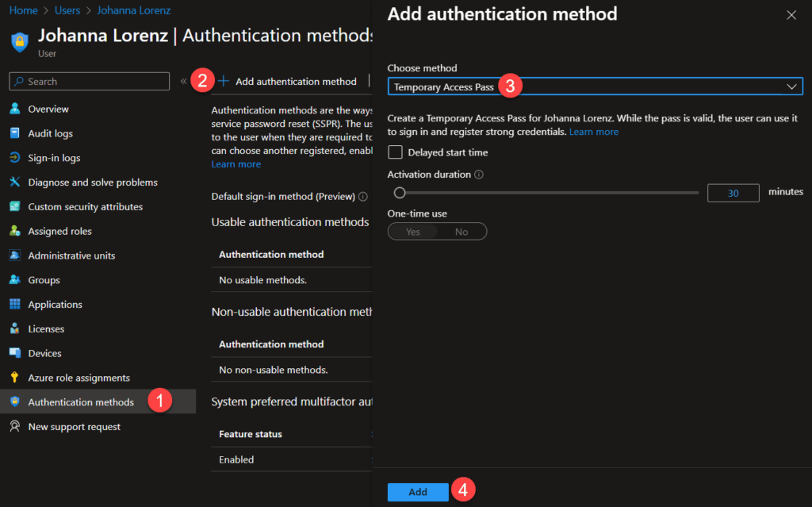Image resolution: width=812 pixels, height=507 pixels.
Task: Click the magnifier icon in the Search box
Action: (x=19, y=82)
